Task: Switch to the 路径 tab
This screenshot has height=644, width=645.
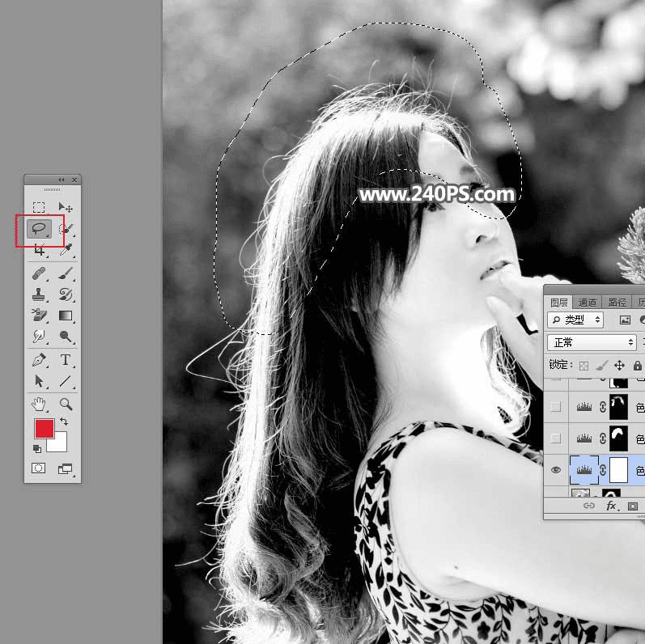Action: (x=617, y=303)
